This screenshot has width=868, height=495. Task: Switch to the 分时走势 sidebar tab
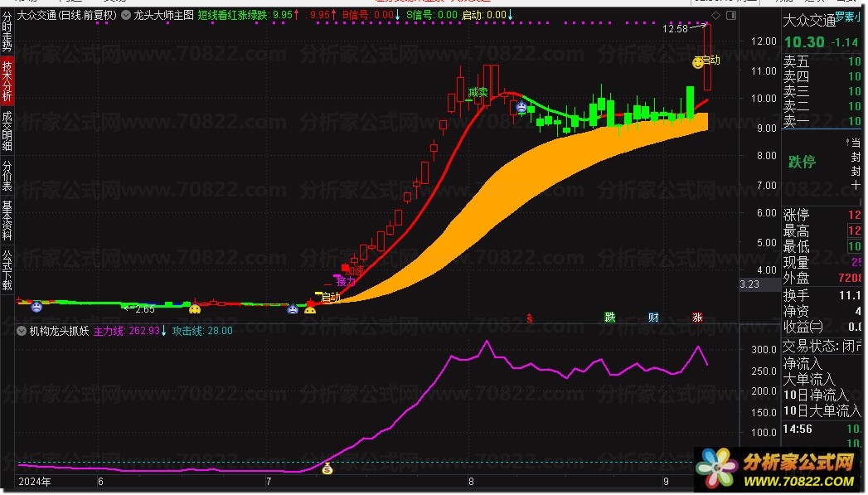(7, 31)
